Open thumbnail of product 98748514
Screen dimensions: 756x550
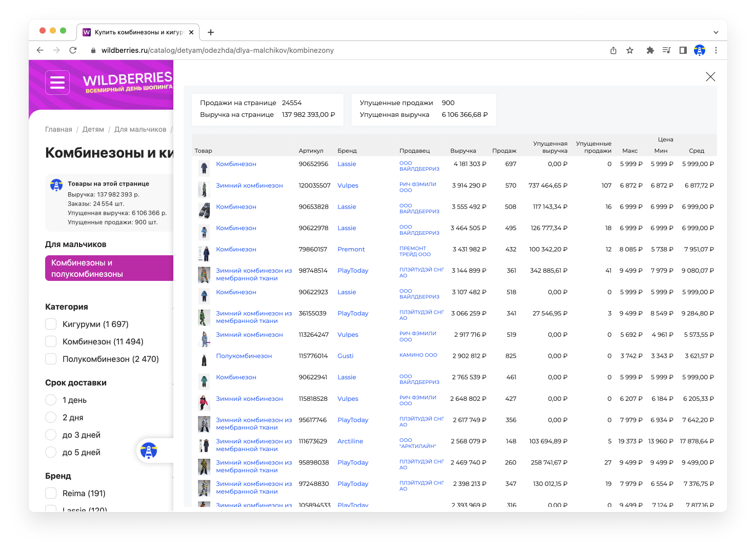[204, 274]
